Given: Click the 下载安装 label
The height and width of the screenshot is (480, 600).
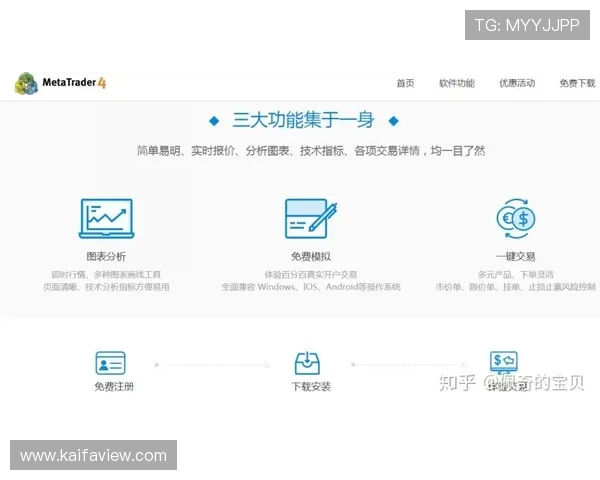Looking at the screenshot, I should (x=311, y=387).
